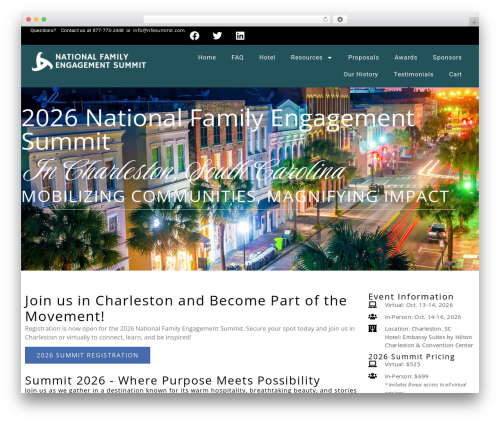This screenshot has height=423, width=500.
Task: Click the Location: Charleston, SC text
Action: [x=418, y=329]
